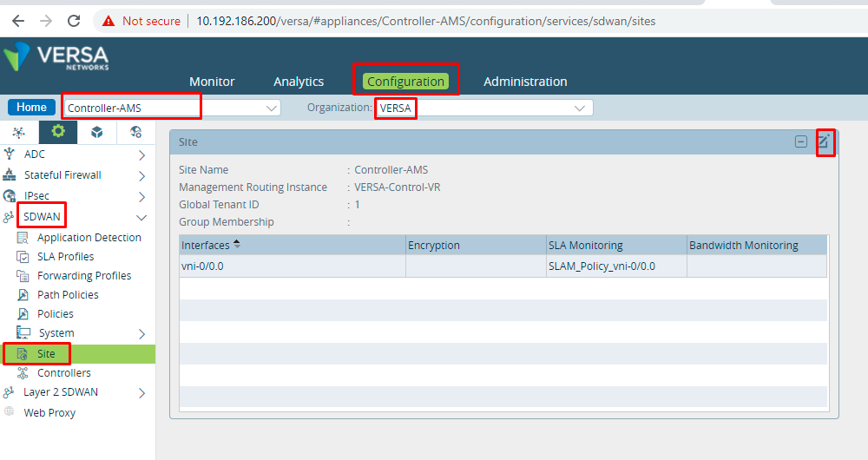Click the Web Proxy globe icon
Viewport: 868px width, 460px height.
[x=10, y=411]
